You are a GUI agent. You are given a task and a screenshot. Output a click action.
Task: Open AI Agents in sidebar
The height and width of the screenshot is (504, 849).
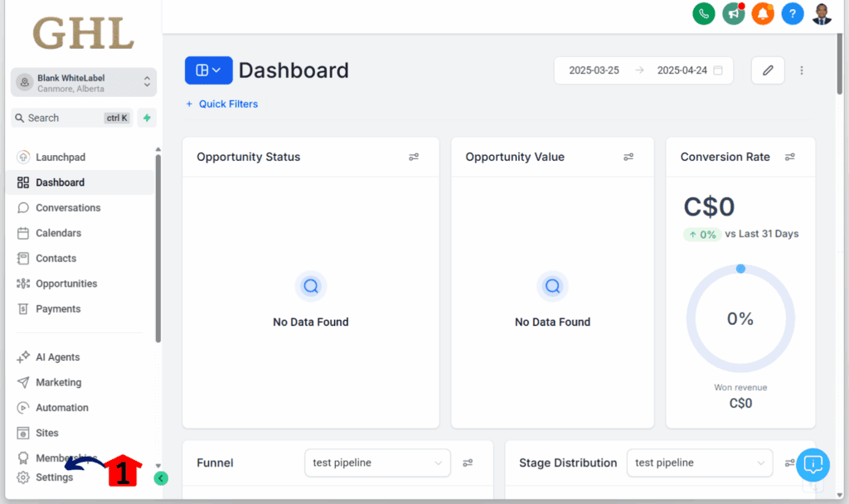pyautogui.click(x=80, y=357)
